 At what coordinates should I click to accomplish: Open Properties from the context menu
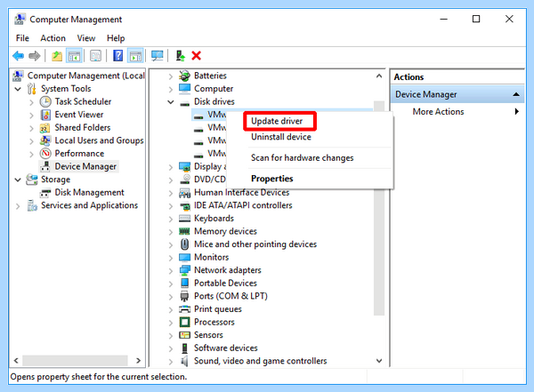coord(272,179)
